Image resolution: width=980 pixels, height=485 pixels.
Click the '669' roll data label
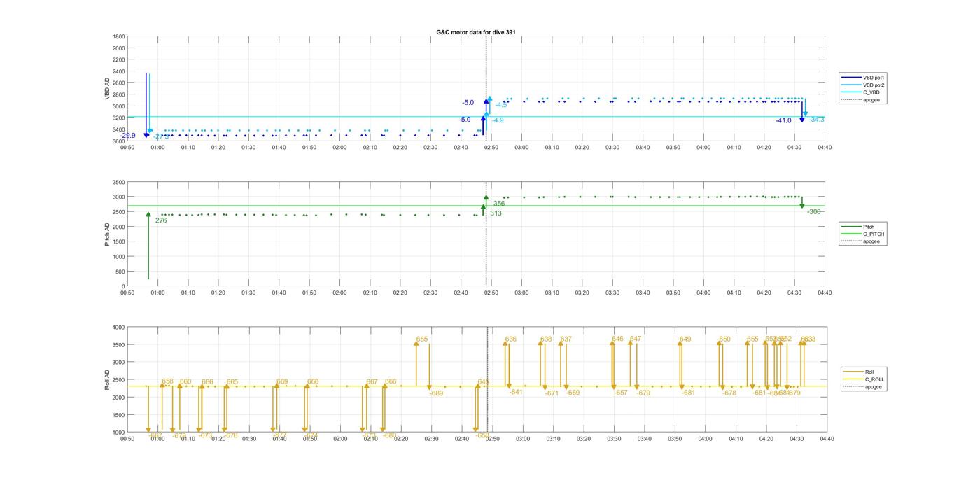[x=282, y=381]
